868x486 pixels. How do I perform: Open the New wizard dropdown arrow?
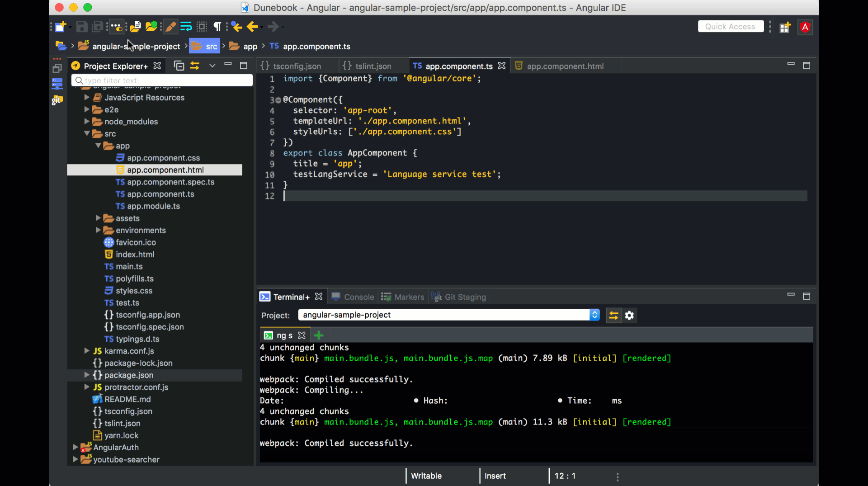(70, 27)
